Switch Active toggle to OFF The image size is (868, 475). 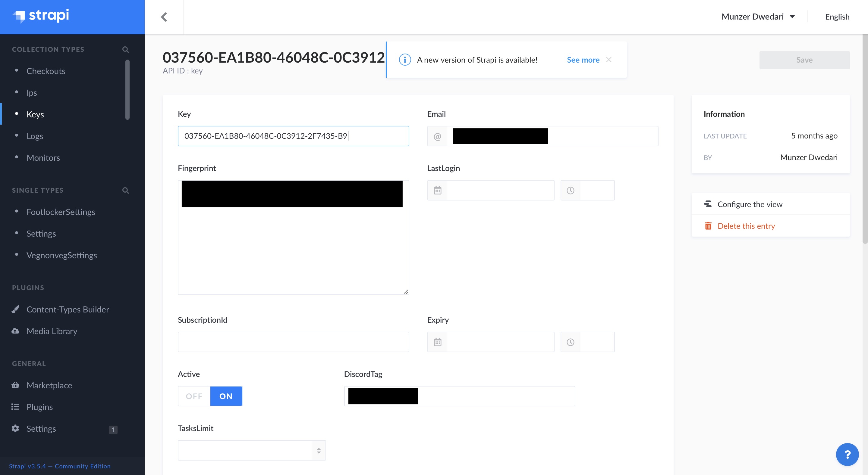194,396
